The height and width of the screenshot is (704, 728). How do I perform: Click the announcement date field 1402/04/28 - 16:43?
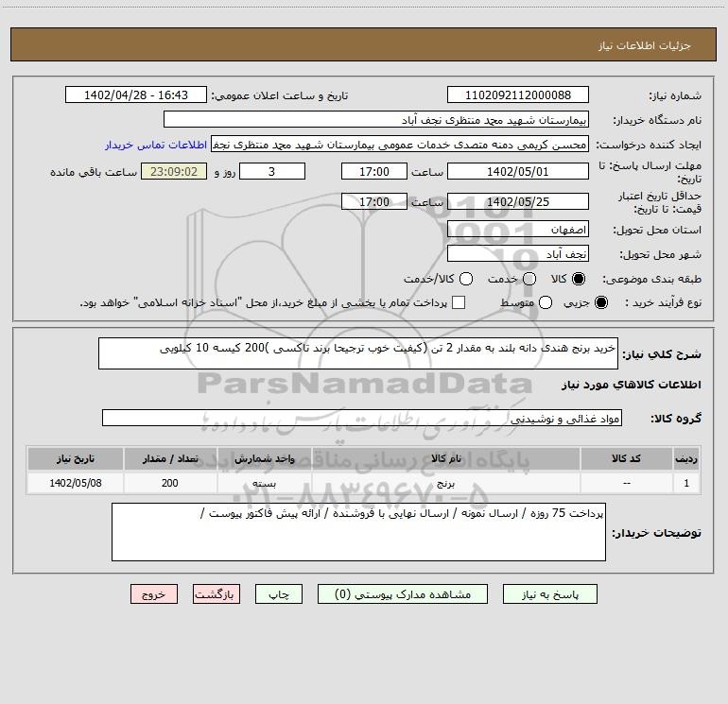[136, 95]
